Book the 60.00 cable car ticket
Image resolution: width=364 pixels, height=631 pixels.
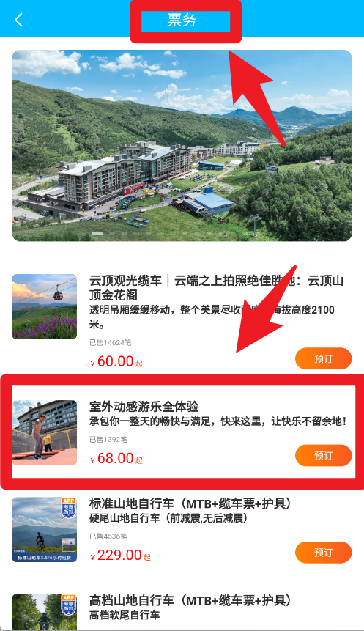(324, 358)
